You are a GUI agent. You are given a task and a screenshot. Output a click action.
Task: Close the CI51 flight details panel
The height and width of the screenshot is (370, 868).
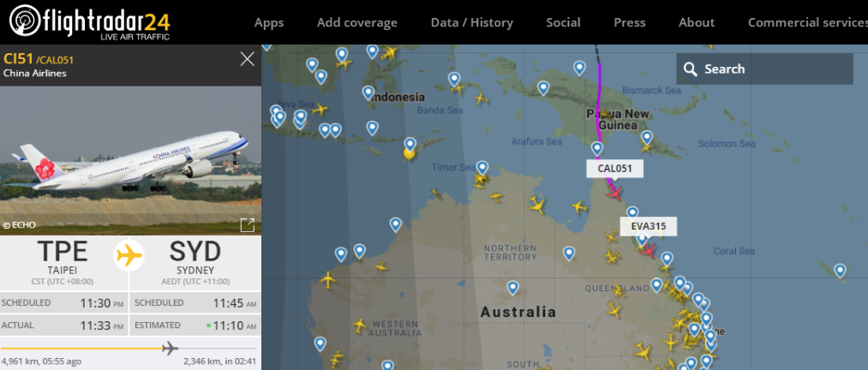248,59
